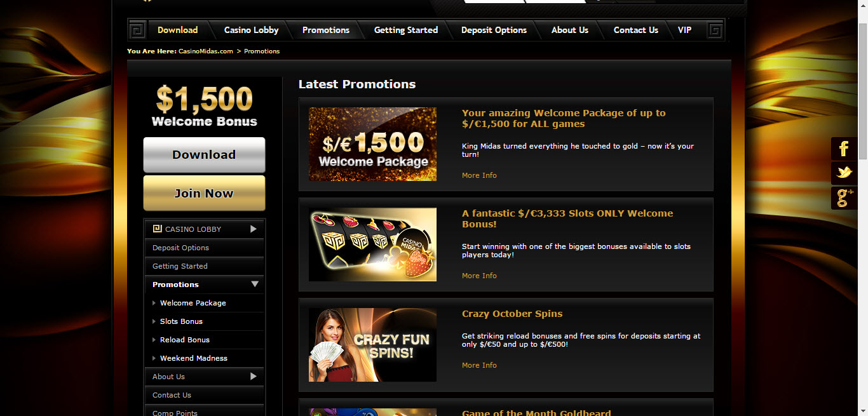
Task: Click the silver Download button
Action: click(x=204, y=155)
